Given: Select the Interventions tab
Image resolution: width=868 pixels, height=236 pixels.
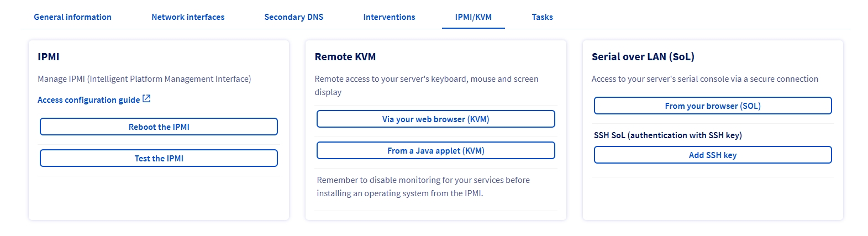Looking at the screenshot, I should coord(389,17).
